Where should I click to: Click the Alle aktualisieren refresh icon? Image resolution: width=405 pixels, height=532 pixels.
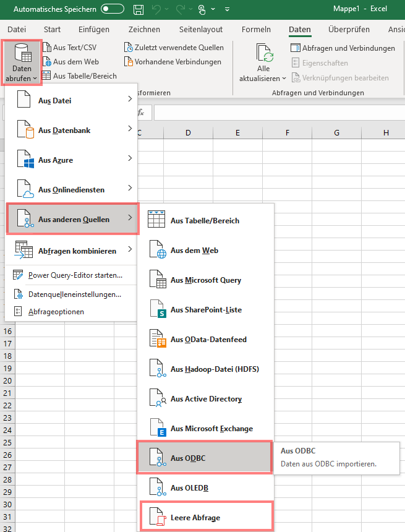coord(263,53)
